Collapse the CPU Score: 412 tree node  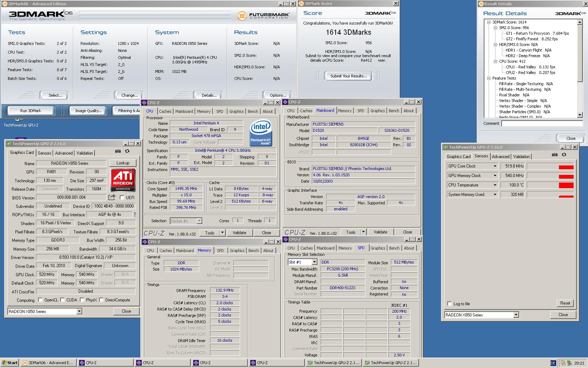click(495, 61)
